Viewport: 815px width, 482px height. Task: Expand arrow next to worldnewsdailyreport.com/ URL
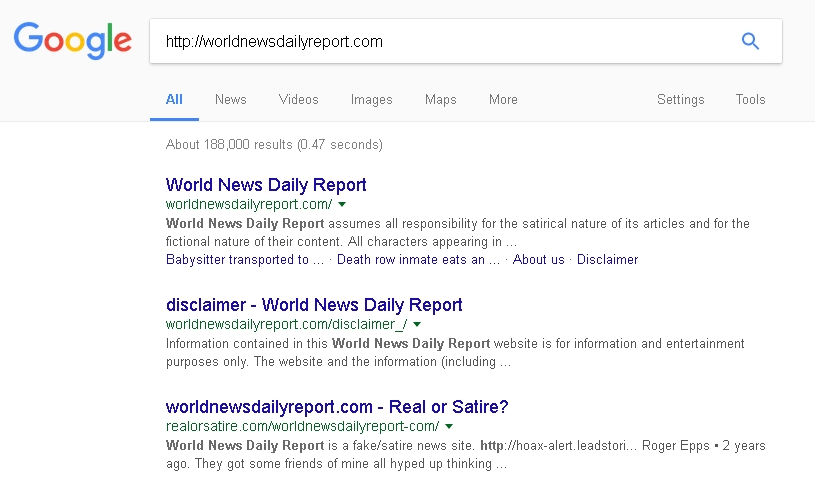pyautogui.click(x=342, y=204)
